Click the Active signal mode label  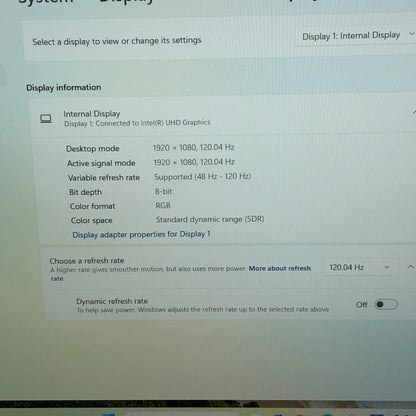point(101,163)
